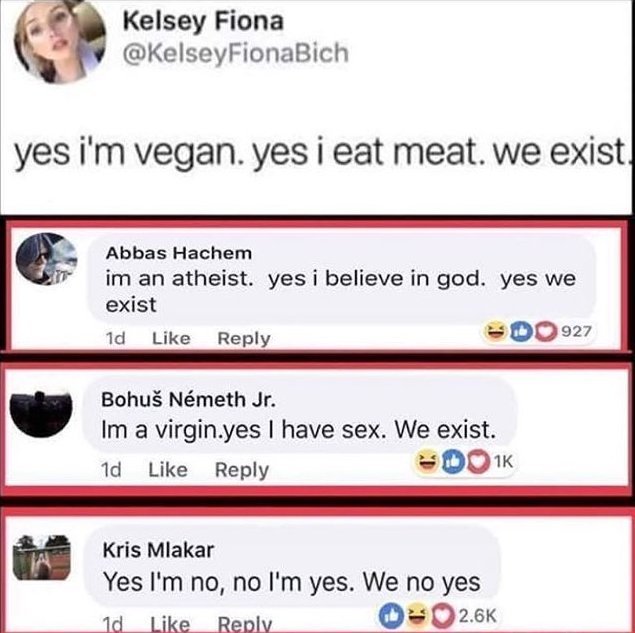
Task: Reply to Kris Mlakar's comment
Action: pos(245,623)
